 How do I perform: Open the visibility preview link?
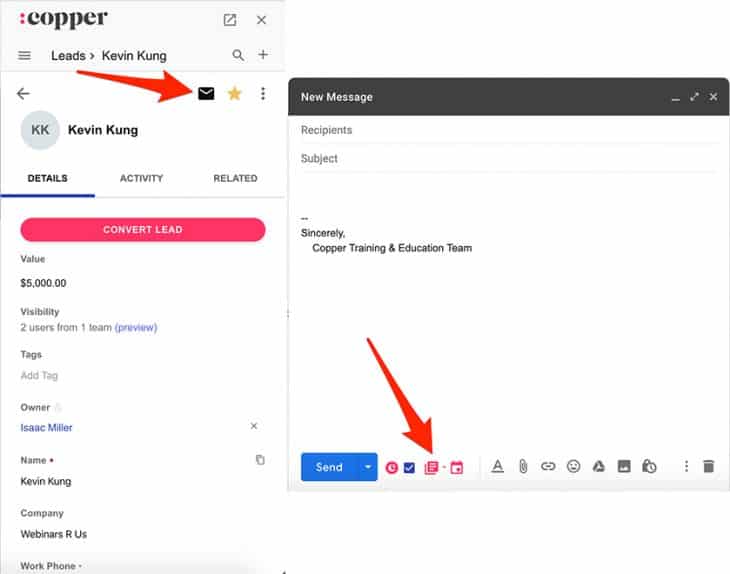(x=136, y=327)
